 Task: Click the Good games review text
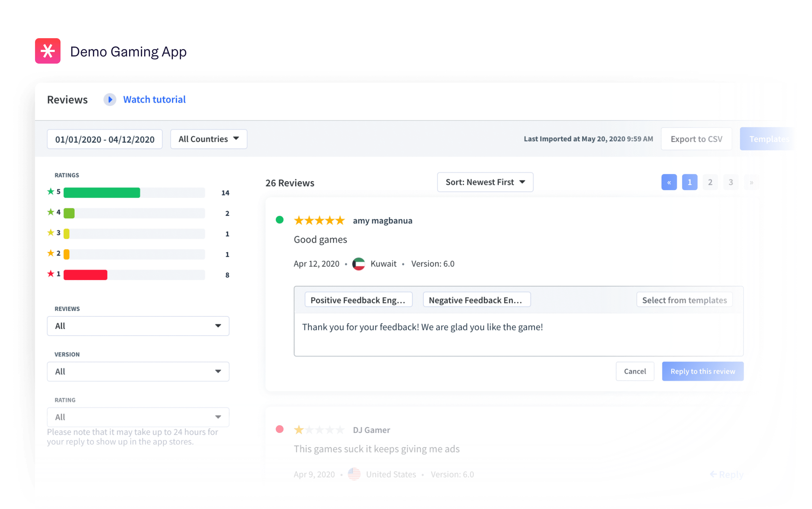pos(320,240)
